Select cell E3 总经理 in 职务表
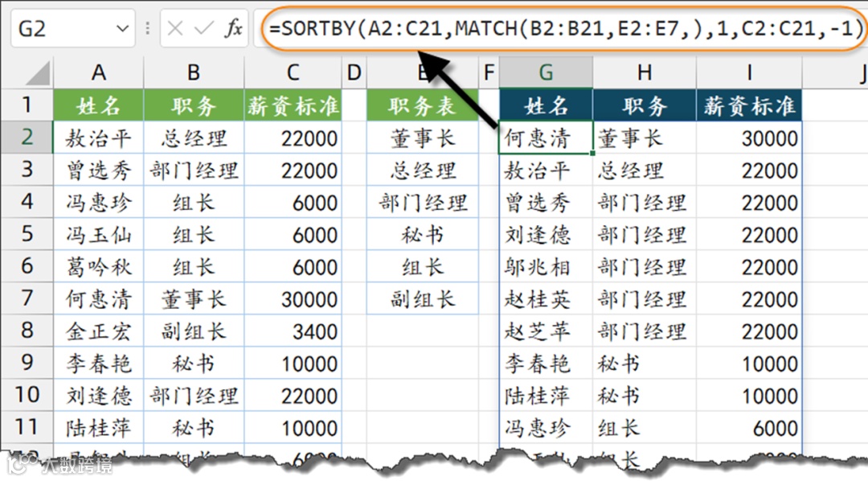 pyautogui.click(x=423, y=170)
